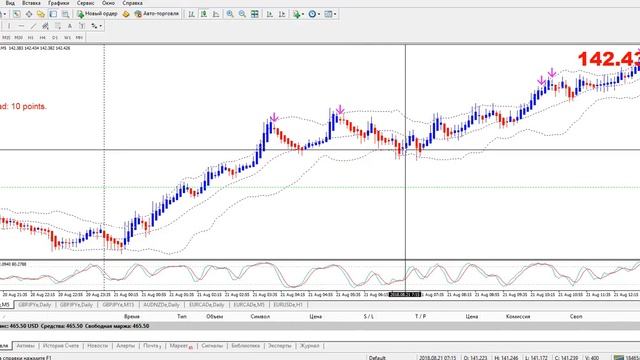
Task: Switch to GBPJPYe,M15 chart tab
Action: [x=118, y=305]
